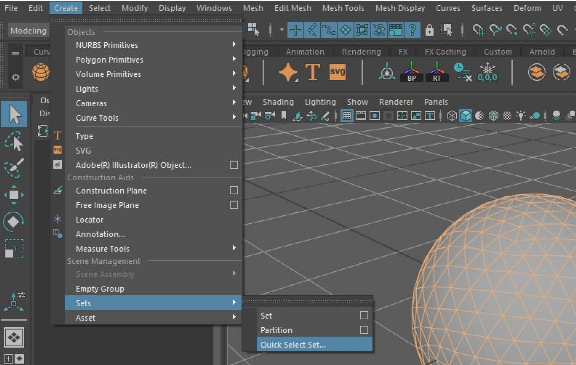Image resolution: width=576 pixels, height=365 pixels.
Task: Expand the Polygon Primitives submenu
Action: point(154,59)
